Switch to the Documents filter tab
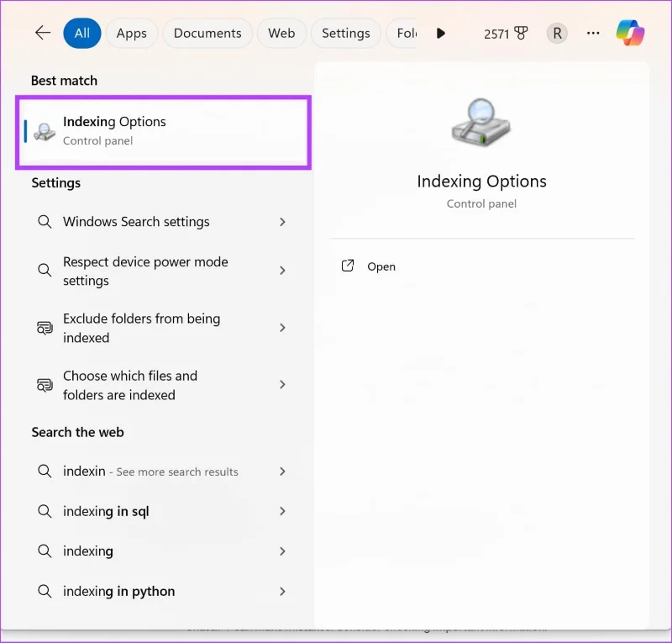The width and height of the screenshot is (672, 643). [207, 33]
